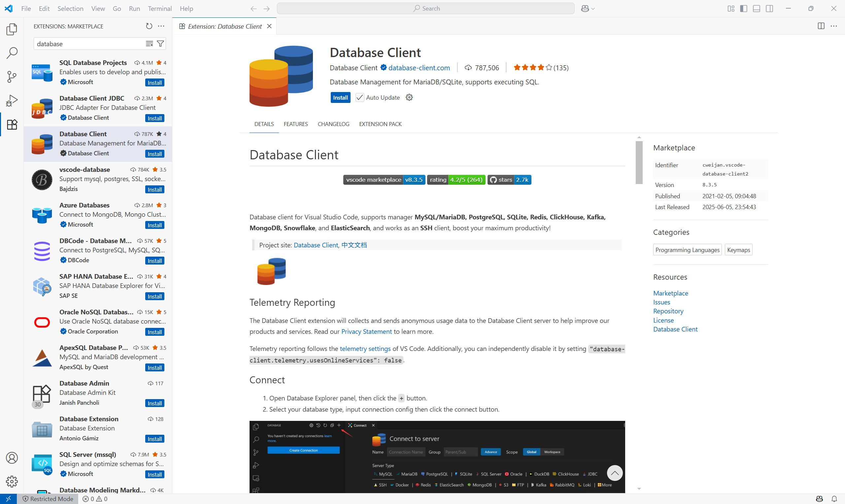Toggle the bottom panel layout button
Image resolution: width=845 pixels, height=504 pixels.
tap(756, 9)
